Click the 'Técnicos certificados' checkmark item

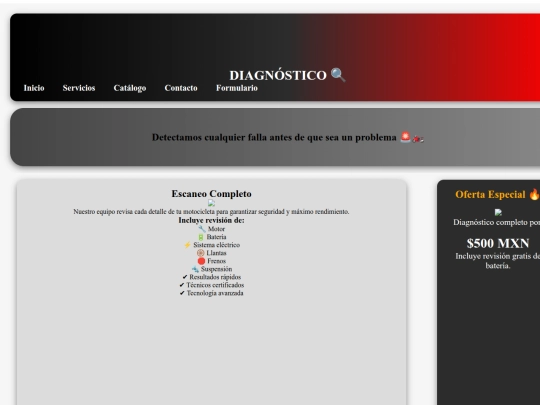pyautogui.click(x=211, y=285)
